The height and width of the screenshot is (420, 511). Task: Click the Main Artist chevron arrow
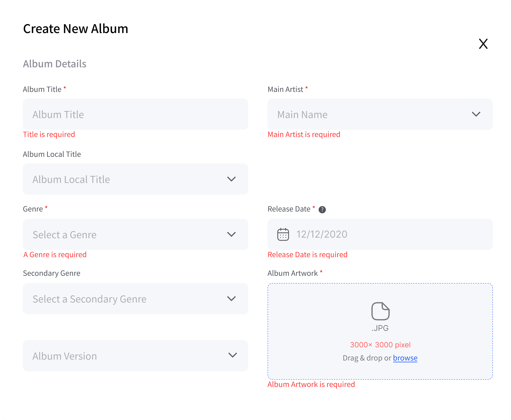tap(476, 114)
